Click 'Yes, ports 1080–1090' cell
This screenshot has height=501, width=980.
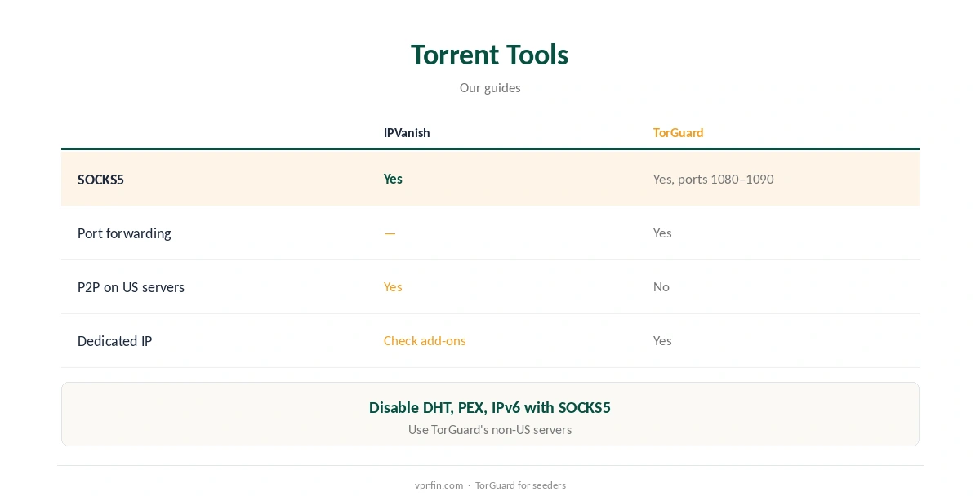[x=713, y=179]
